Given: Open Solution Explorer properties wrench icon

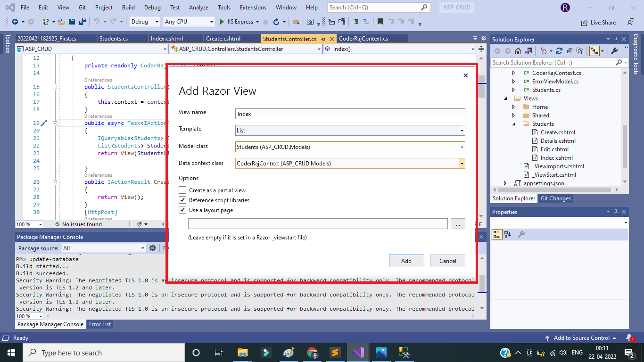Looking at the screenshot, I should [x=614, y=51].
